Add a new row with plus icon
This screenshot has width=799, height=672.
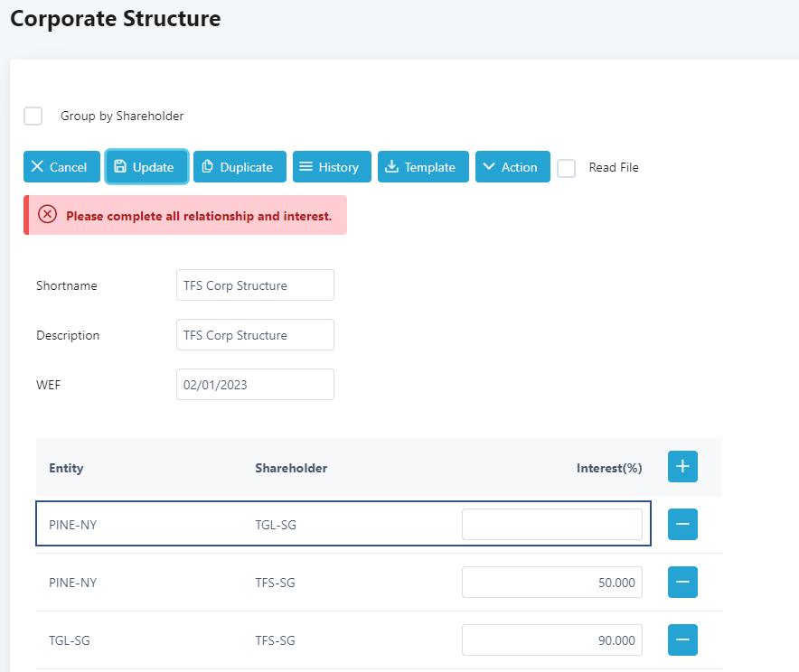click(x=682, y=467)
